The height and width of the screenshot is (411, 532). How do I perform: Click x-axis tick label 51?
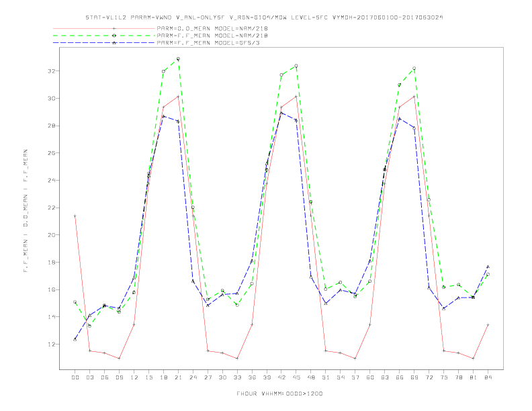tap(326, 377)
